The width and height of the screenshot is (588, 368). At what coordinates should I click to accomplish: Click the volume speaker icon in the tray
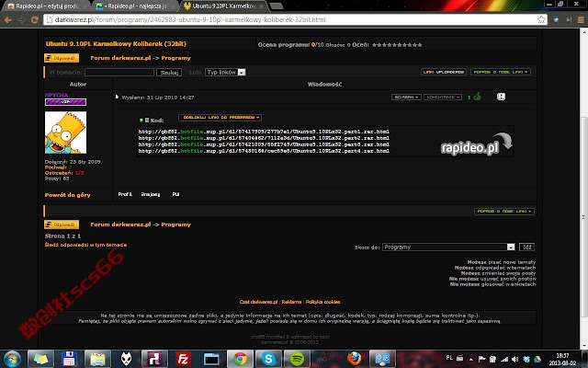pos(514,360)
